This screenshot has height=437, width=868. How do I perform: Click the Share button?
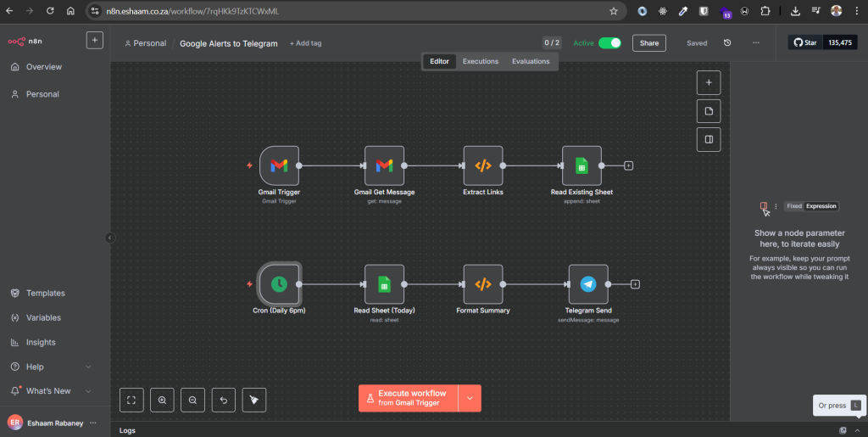click(648, 43)
